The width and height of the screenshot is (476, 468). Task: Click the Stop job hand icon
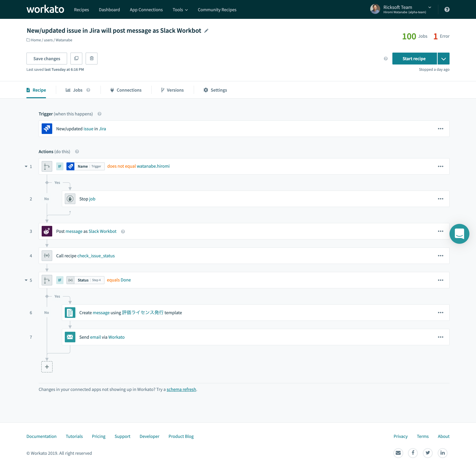[x=70, y=199]
